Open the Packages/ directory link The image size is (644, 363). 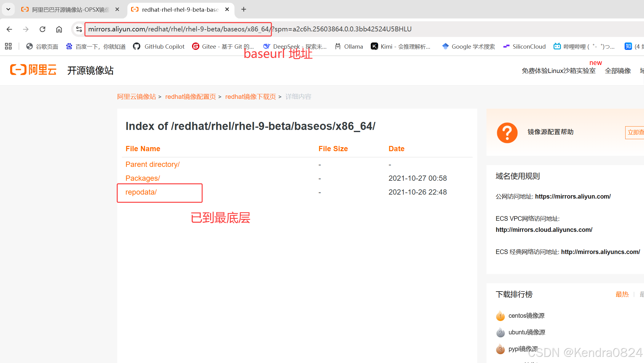coord(142,178)
